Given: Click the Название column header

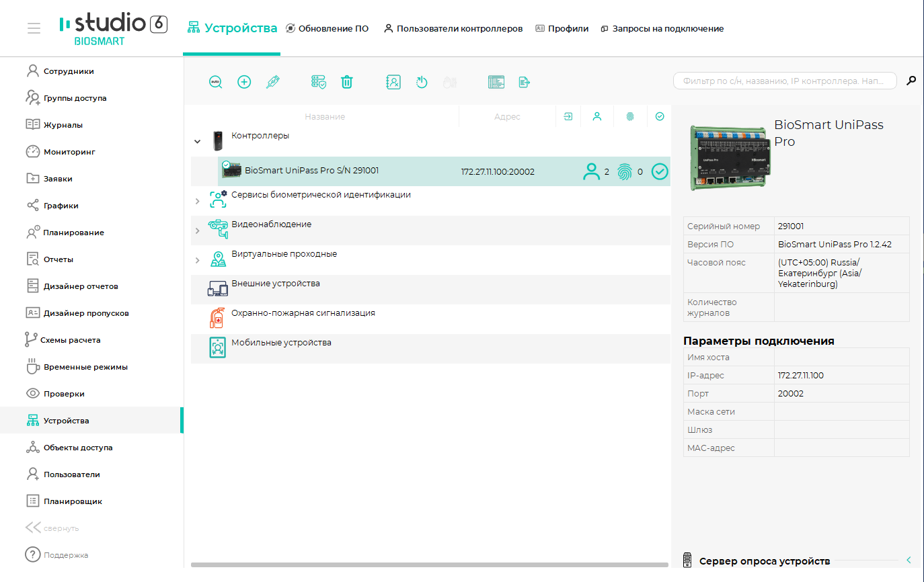Looking at the screenshot, I should [x=325, y=116].
